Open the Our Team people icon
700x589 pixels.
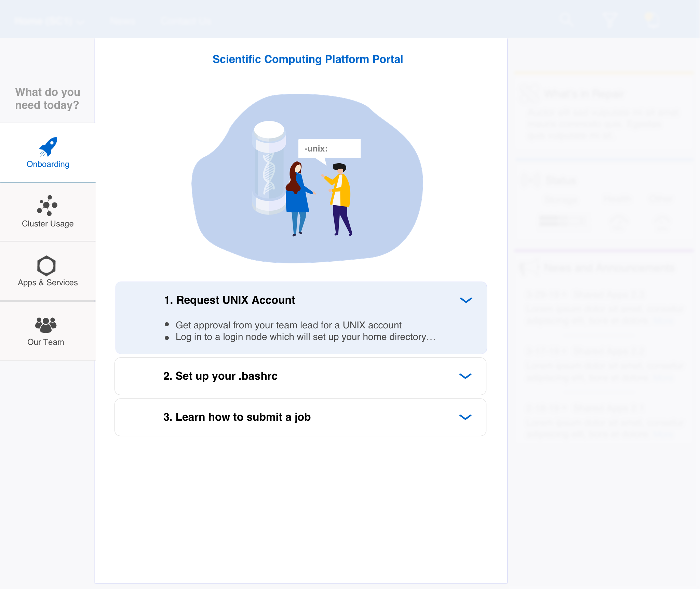tap(46, 325)
